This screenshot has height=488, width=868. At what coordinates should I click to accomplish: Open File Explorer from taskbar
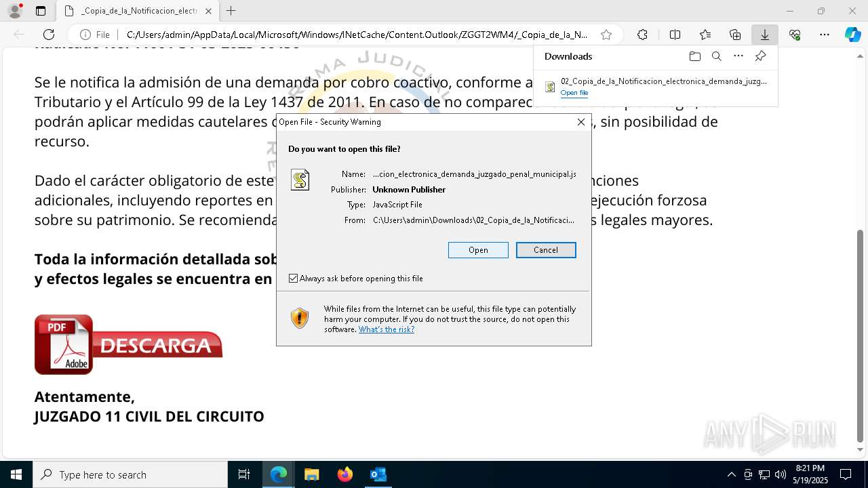point(311,474)
